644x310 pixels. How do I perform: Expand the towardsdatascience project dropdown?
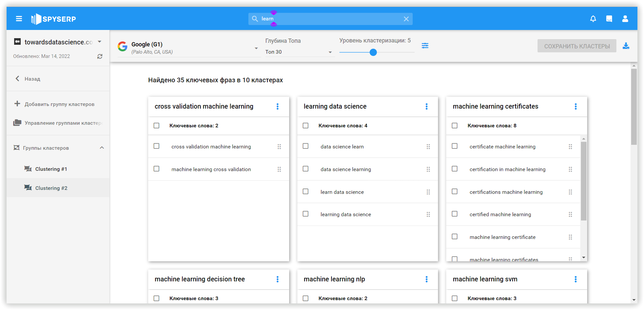tap(100, 42)
